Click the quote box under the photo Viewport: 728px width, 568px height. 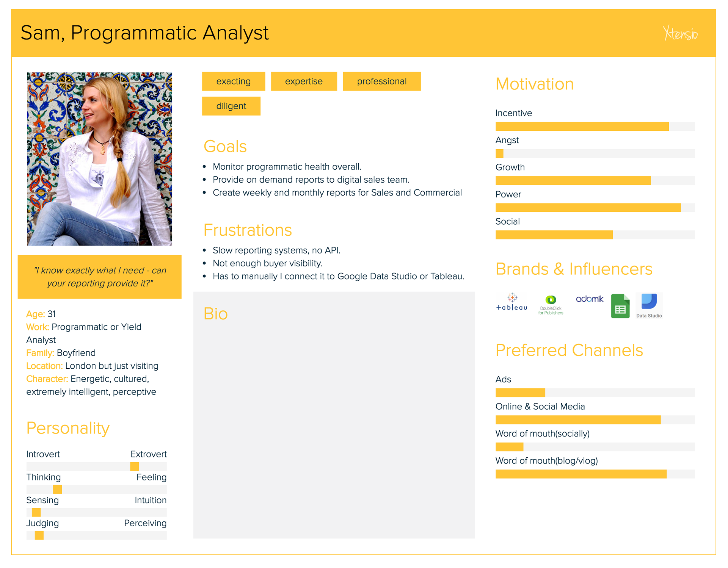[x=99, y=277]
